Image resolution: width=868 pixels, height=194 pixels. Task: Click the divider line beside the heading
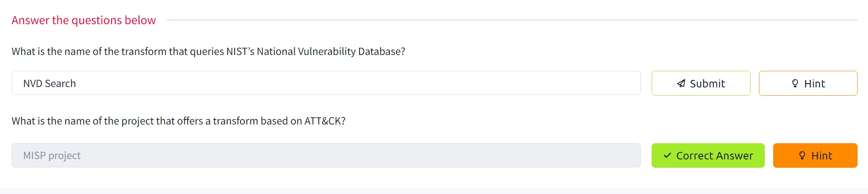[512, 20]
